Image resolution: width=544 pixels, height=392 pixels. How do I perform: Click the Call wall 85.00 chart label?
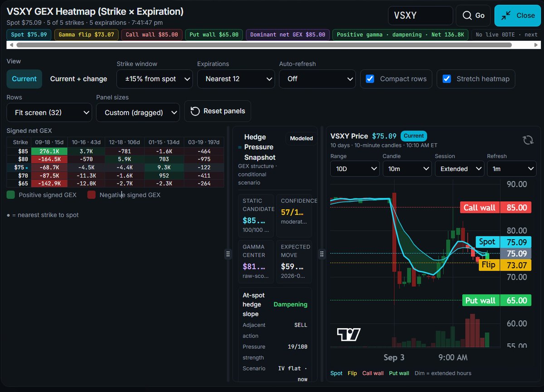(x=495, y=208)
